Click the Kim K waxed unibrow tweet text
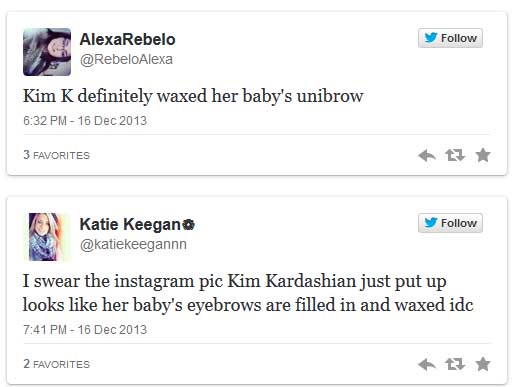This screenshot has width=517, height=387. 193,96
